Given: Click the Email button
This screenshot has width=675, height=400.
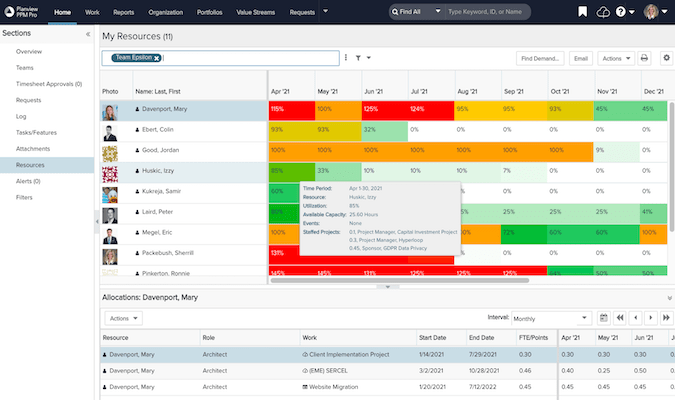Looking at the screenshot, I should (581, 59).
